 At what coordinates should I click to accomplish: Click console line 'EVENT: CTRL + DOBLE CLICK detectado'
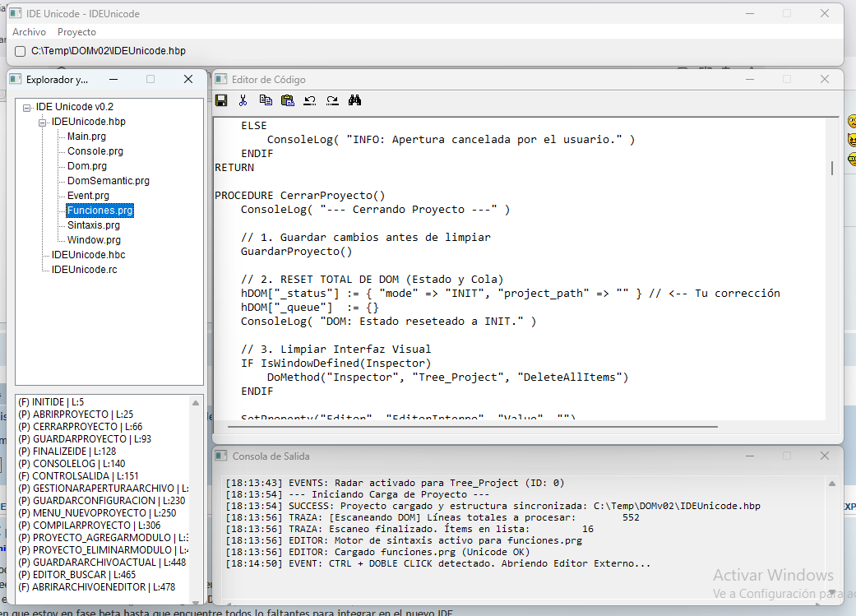pos(438,563)
